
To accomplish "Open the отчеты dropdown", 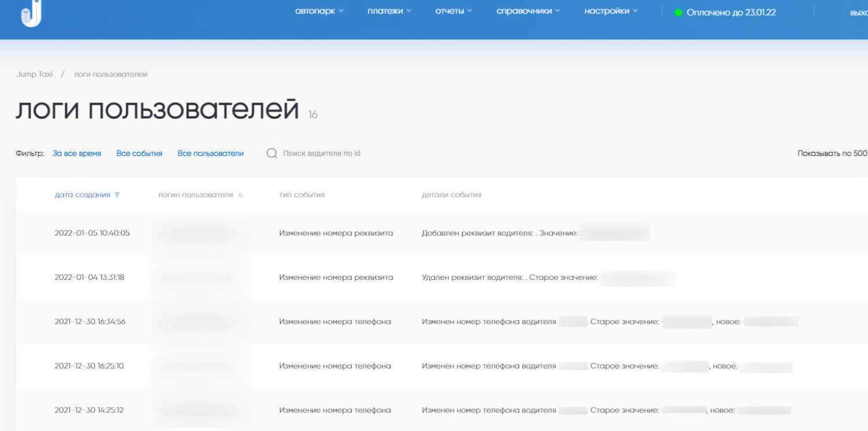I will pyautogui.click(x=454, y=11).
